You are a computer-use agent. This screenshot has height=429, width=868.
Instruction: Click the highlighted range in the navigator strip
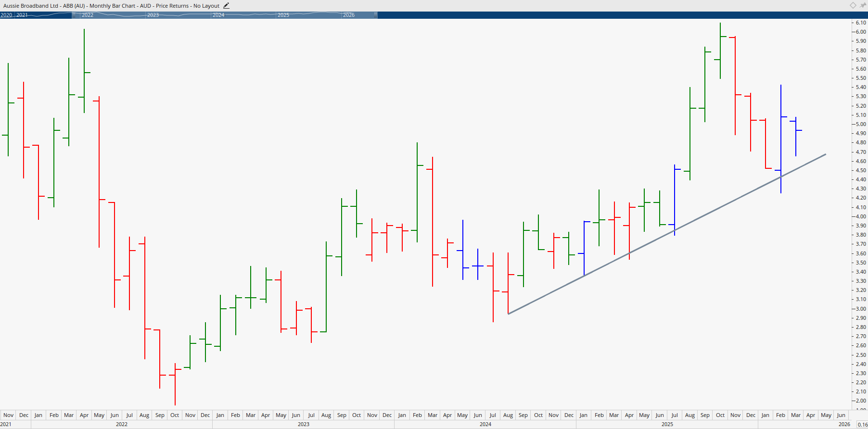click(224, 15)
